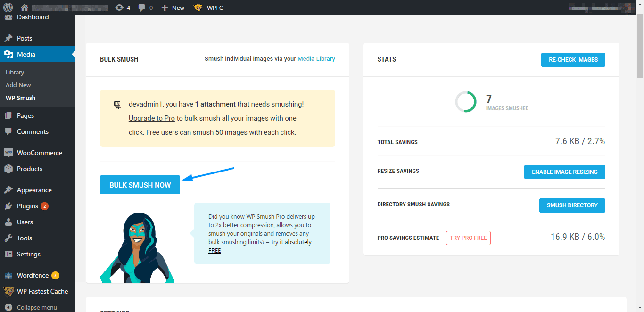Click the Appearance brush icon

coord(8,190)
